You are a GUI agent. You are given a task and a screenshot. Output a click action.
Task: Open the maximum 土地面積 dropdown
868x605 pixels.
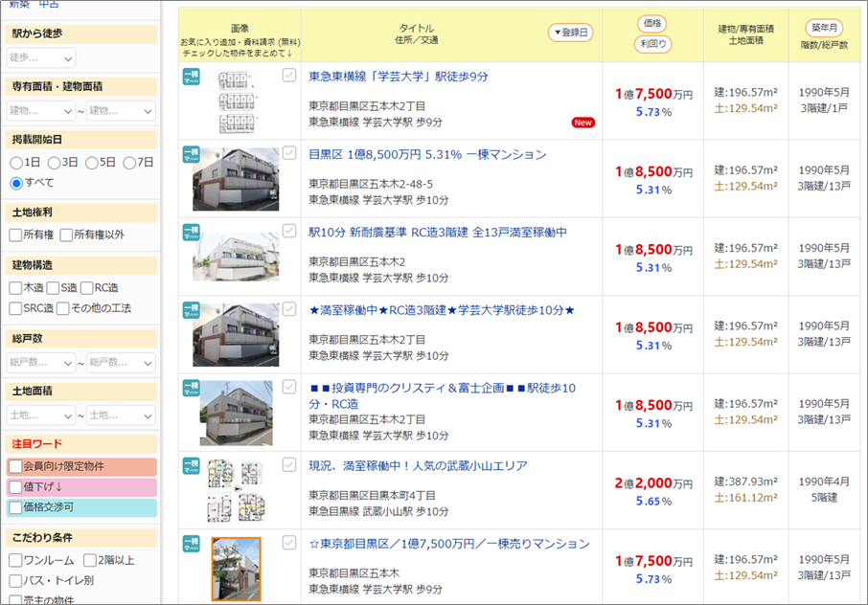point(120,415)
